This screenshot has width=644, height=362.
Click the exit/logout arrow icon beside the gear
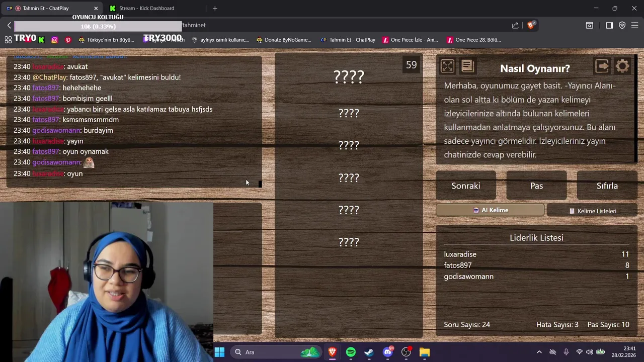coord(602,66)
